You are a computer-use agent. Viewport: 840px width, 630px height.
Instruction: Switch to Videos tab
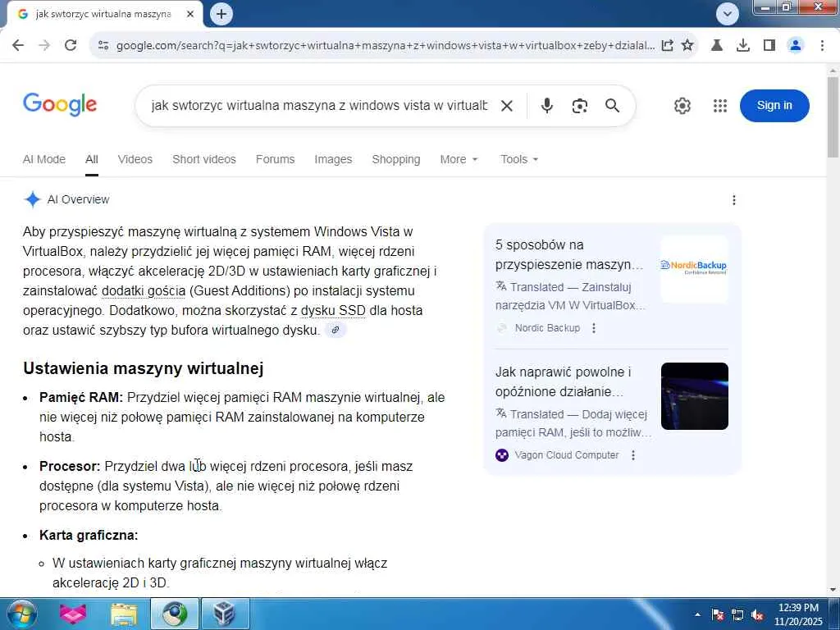click(x=135, y=159)
